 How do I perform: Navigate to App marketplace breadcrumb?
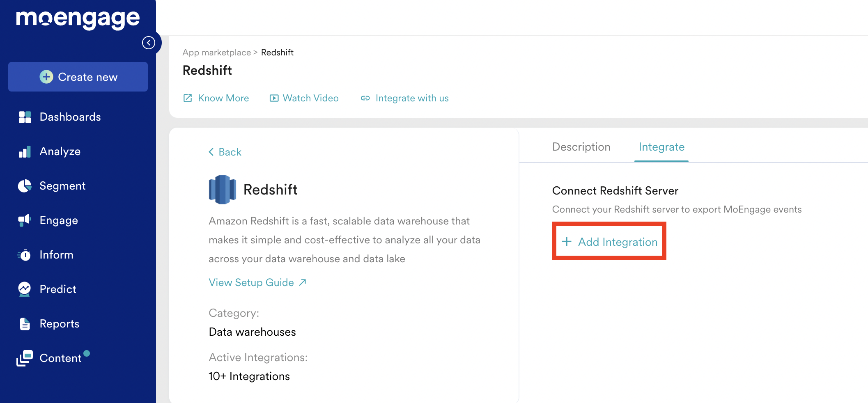pyautogui.click(x=217, y=52)
